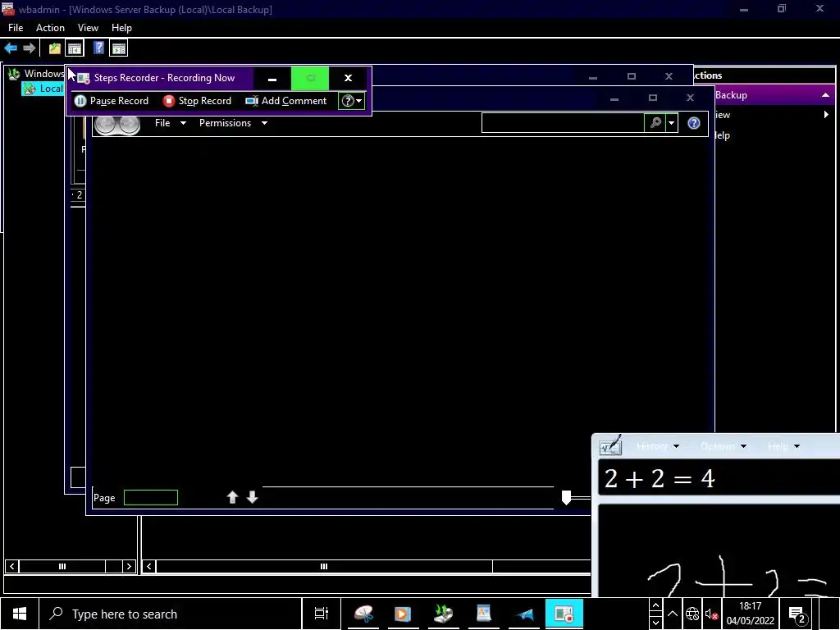Click the network globe tray icon

(x=692, y=614)
